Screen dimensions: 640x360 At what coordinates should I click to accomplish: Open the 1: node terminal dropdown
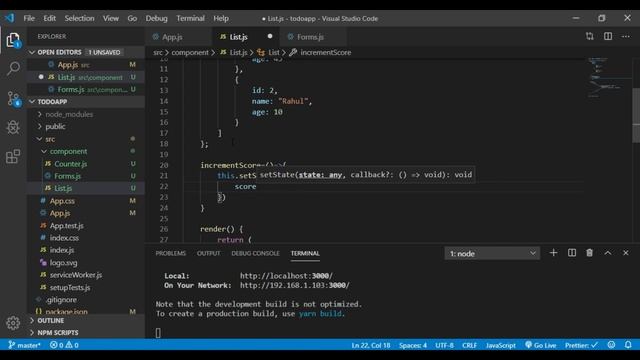coord(492,253)
